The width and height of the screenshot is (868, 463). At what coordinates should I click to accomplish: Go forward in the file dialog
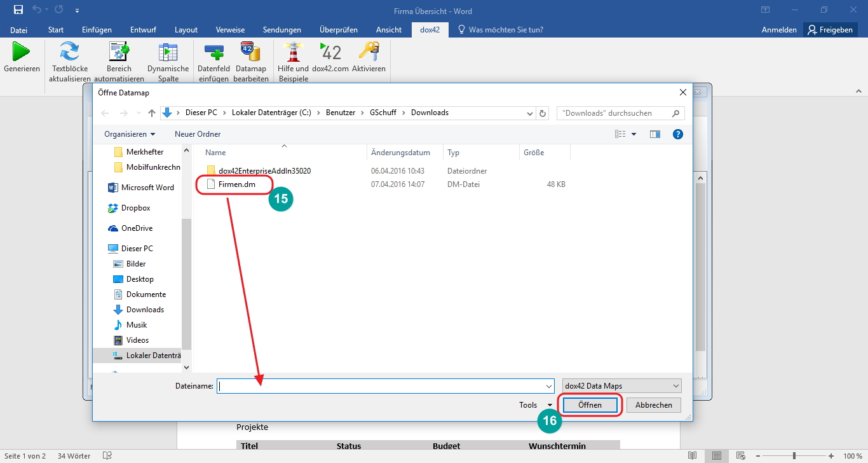click(x=124, y=113)
